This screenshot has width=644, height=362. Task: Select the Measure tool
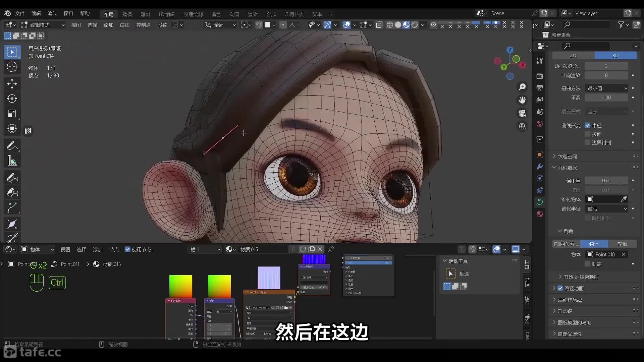click(12, 161)
